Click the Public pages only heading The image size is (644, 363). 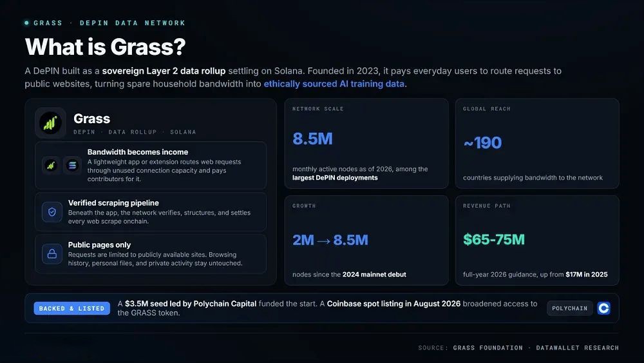99,244
